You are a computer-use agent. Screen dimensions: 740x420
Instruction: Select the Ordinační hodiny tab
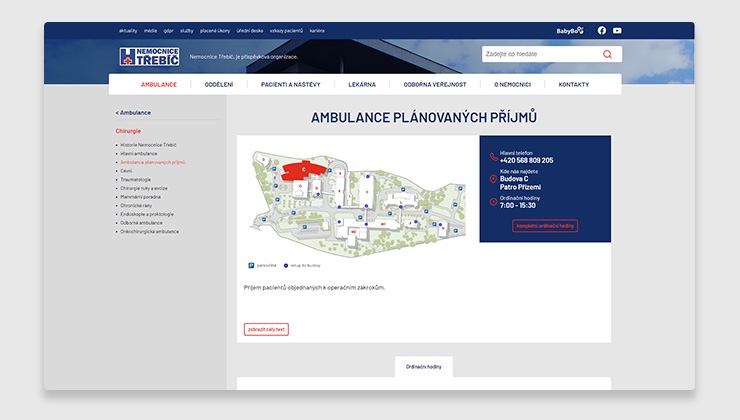[424, 367]
